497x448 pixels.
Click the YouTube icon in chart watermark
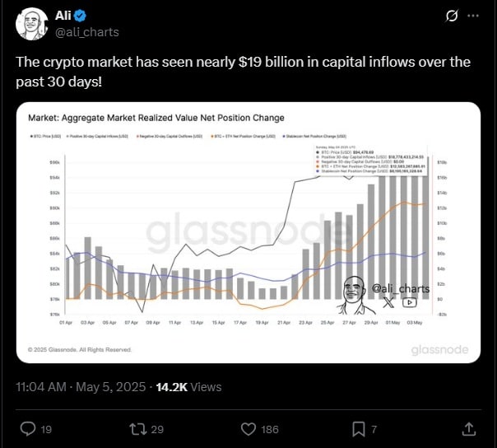(410, 301)
